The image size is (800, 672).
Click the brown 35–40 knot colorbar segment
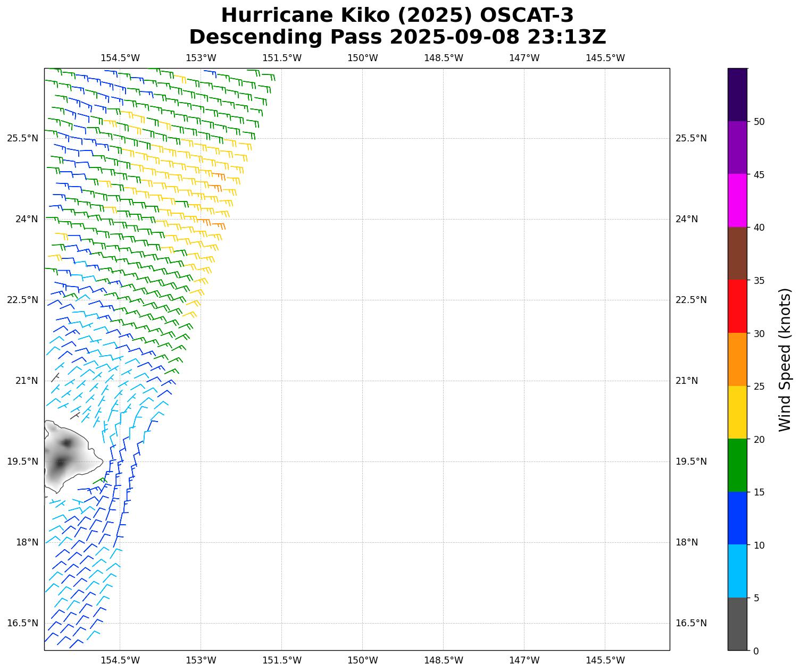pos(737,254)
